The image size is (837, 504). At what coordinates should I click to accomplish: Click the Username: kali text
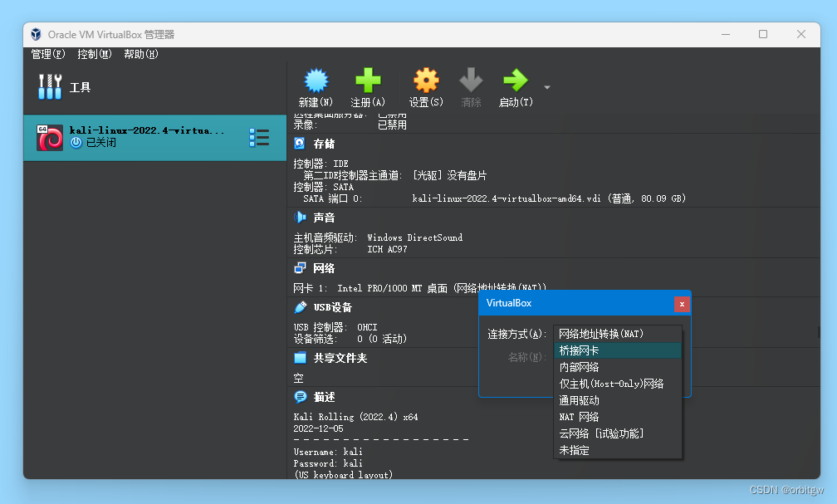328,453
